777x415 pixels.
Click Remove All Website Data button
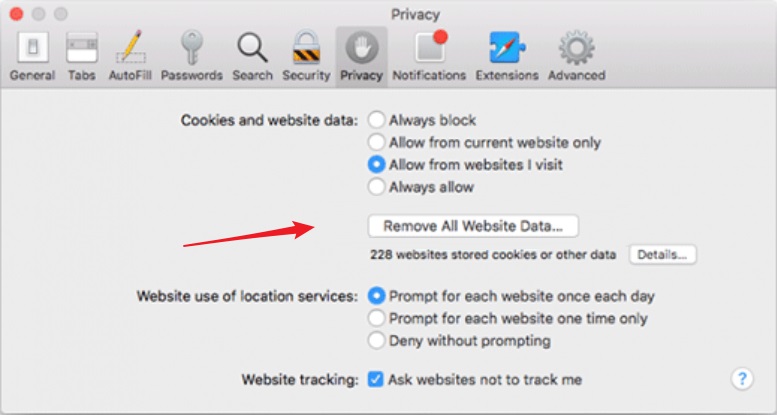coord(473,226)
